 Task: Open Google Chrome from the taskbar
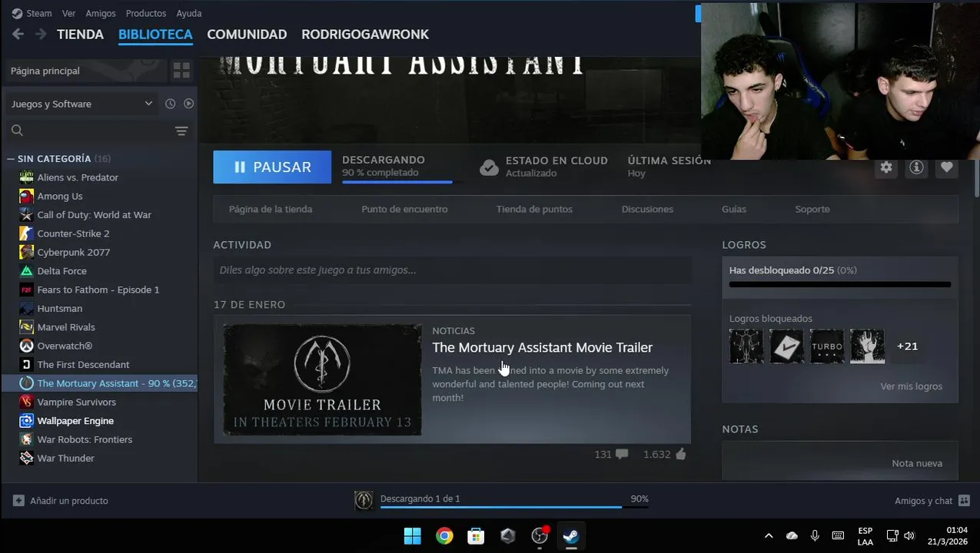(444, 536)
